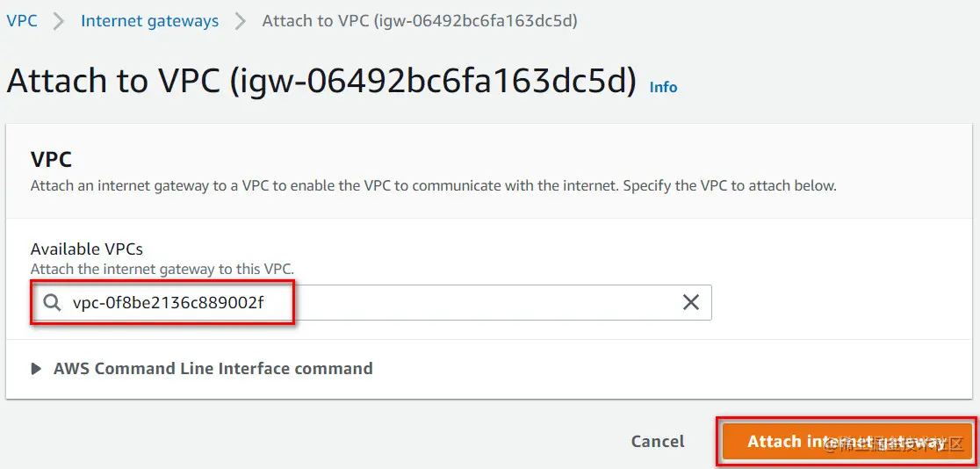Click the empty area of the VPC search field

click(487, 303)
